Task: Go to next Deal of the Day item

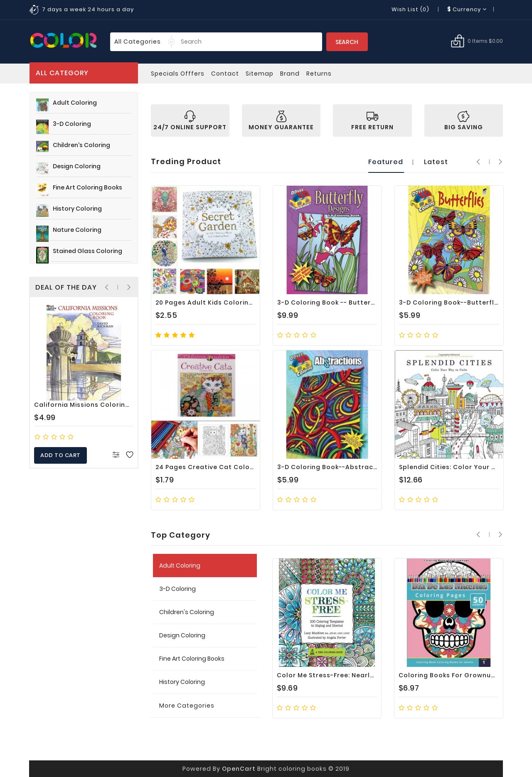Action: tap(129, 287)
